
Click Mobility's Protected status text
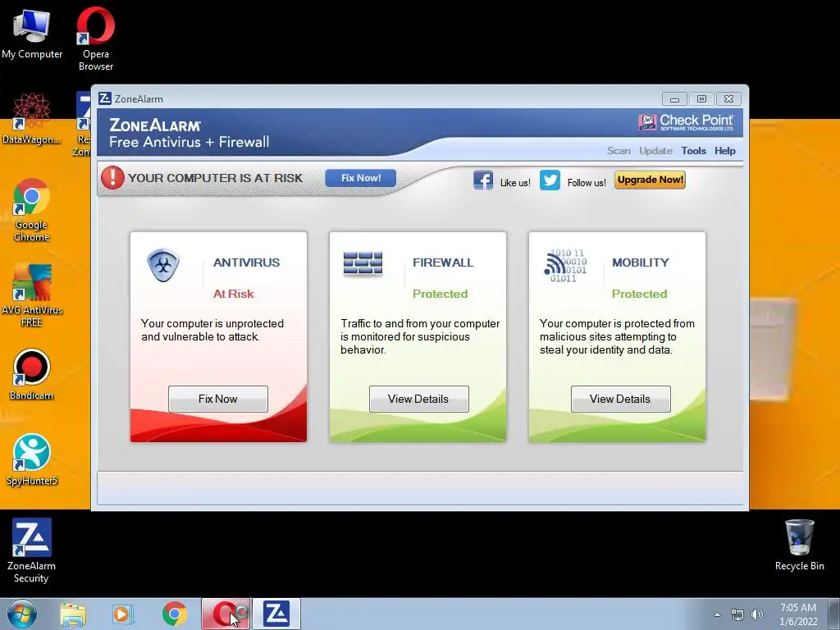(640, 294)
